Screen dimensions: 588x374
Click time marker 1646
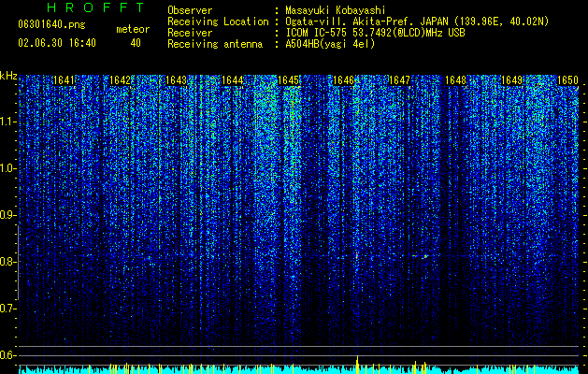344,80
